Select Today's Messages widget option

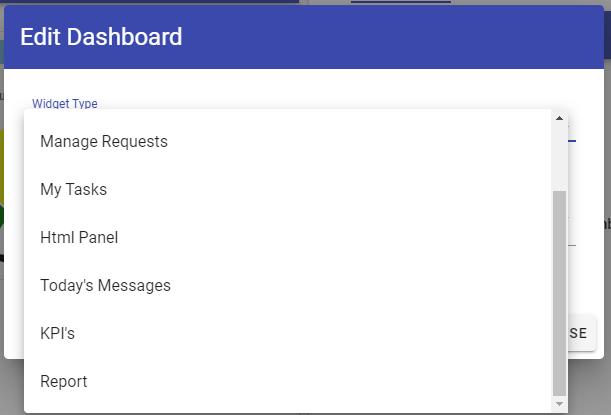[x=106, y=286]
